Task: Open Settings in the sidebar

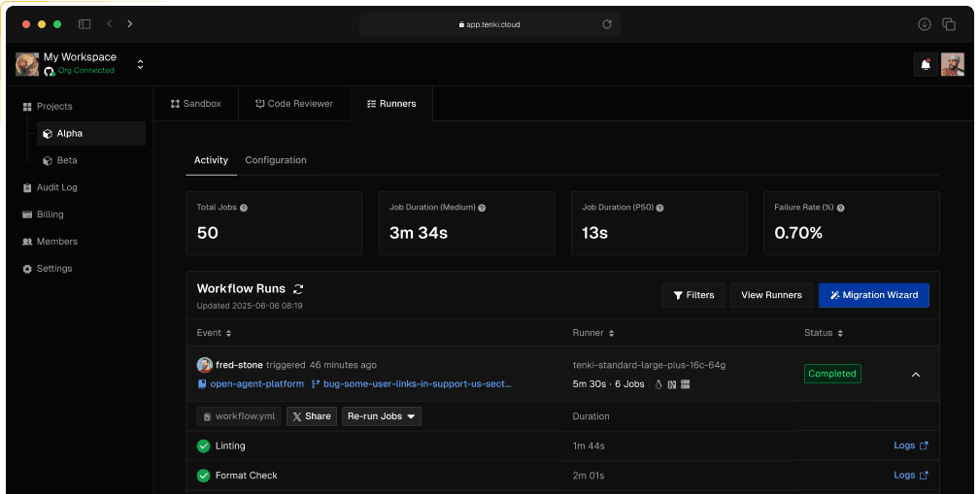Action: tap(48, 269)
